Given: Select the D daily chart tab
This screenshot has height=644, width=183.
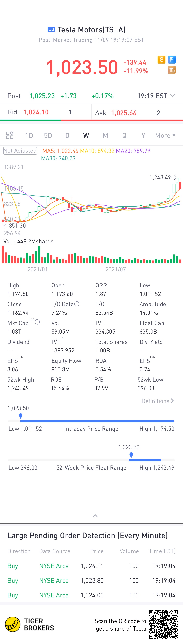Looking at the screenshot, I should click(x=67, y=135).
